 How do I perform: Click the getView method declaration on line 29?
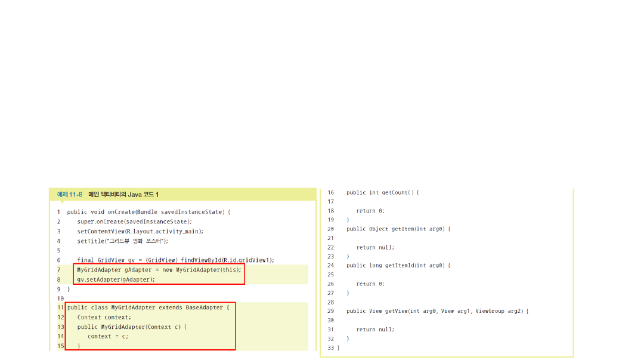[x=437, y=311]
